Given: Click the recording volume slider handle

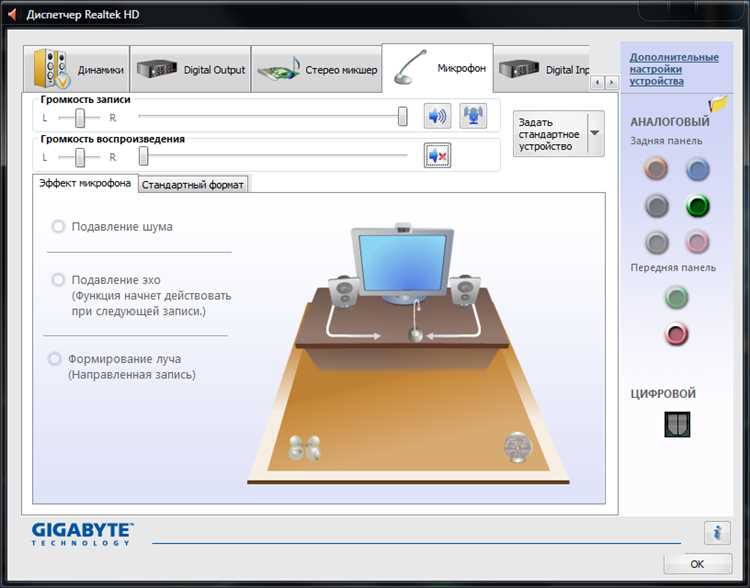Looking at the screenshot, I should [403, 116].
